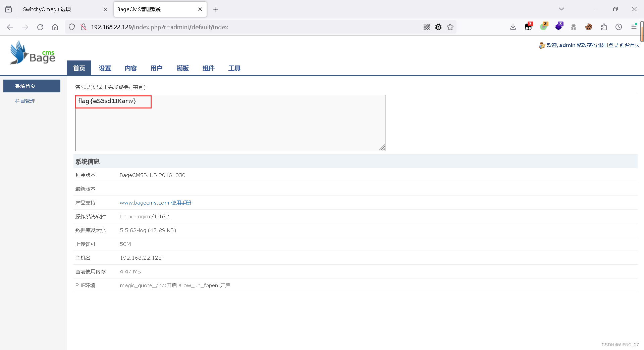Click the hostname value 192.168.22.128
Screen dimensions: 644x350
click(x=141, y=258)
